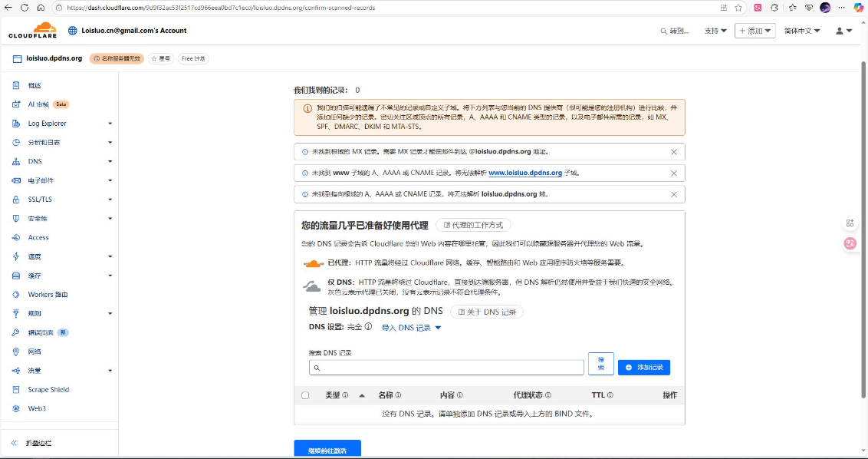868x459 pixels.
Task: Click the 规则 rules icon
Action: pos(16,313)
